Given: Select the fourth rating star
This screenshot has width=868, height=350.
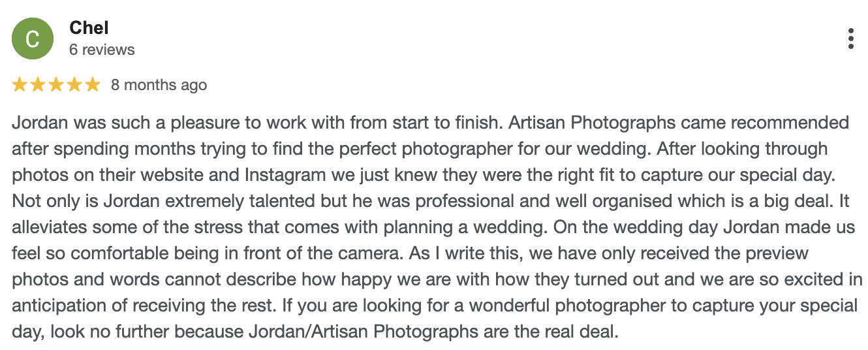Looking at the screenshot, I should pos(74,84).
